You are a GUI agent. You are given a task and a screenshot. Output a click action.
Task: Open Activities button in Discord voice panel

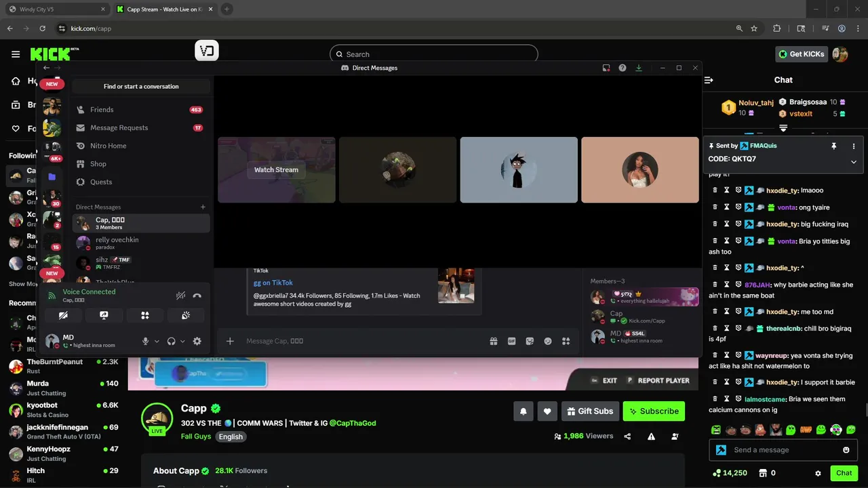pyautogui.click(x=144, y=315)
